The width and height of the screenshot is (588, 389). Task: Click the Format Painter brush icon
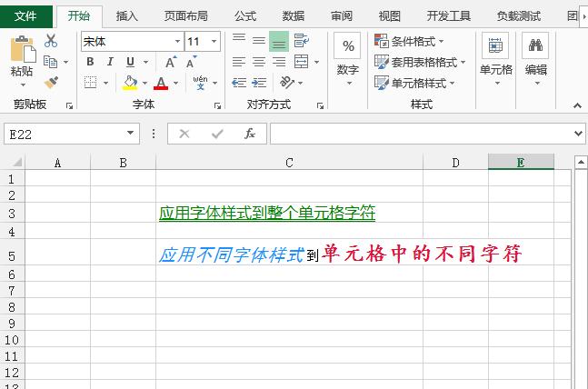pyautogui.click(x=51, y=83)
